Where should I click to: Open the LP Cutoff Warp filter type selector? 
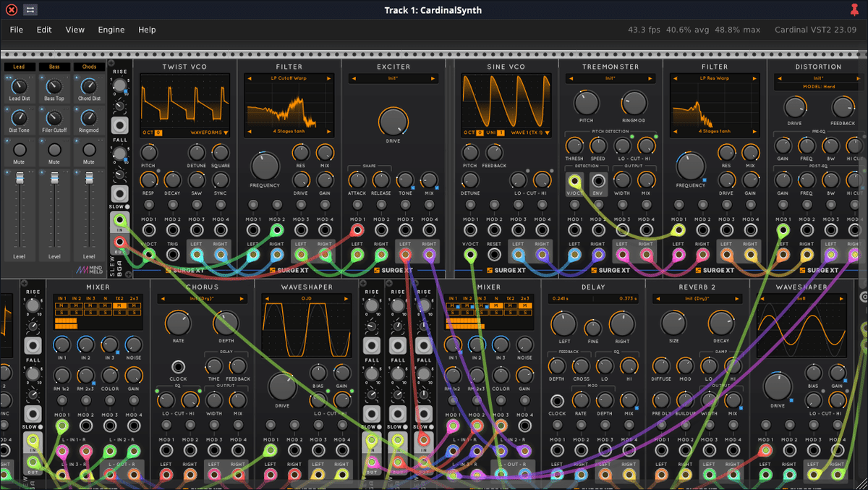289,78
